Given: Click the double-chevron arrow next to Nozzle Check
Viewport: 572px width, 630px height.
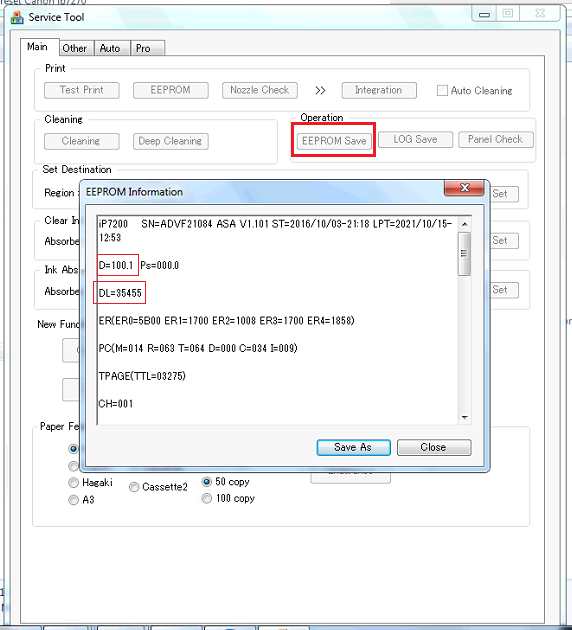Looking at the screenshot, I should (320, 90).
